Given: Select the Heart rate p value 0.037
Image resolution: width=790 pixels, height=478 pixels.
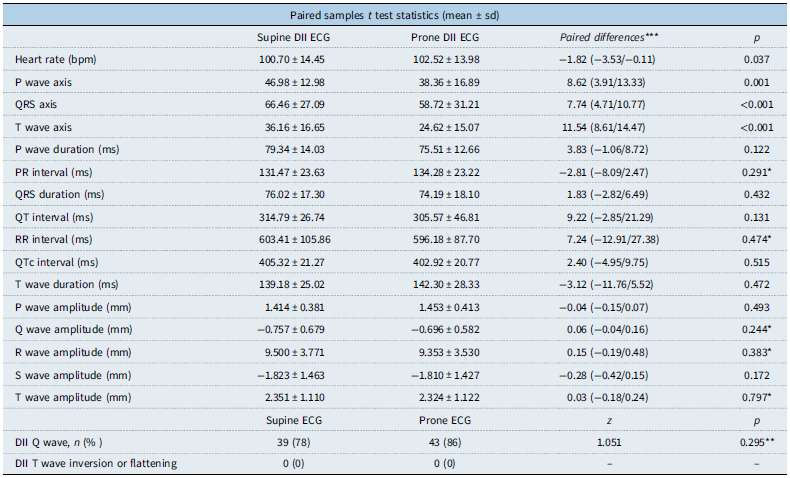Looking at the screenshot, I should point(756,59).
